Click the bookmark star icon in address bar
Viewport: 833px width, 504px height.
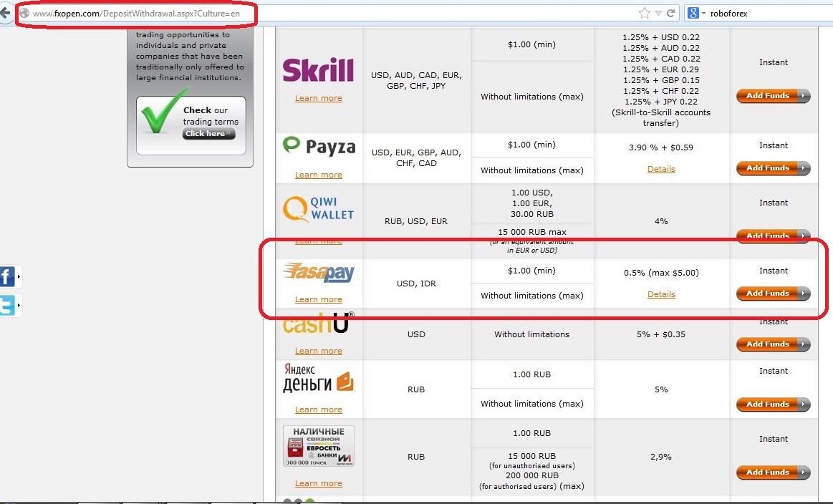point(645,14)
